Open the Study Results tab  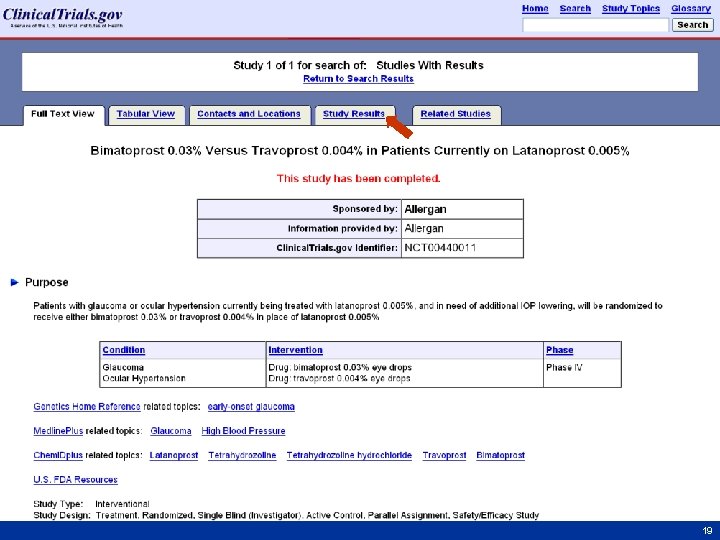(x=354, y=114)
